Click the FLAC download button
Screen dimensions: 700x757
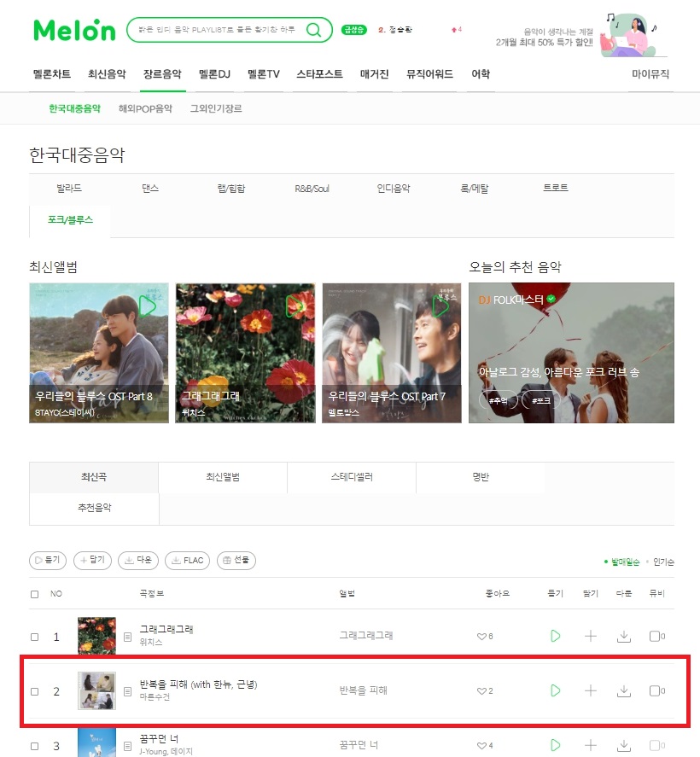(187, 560)
